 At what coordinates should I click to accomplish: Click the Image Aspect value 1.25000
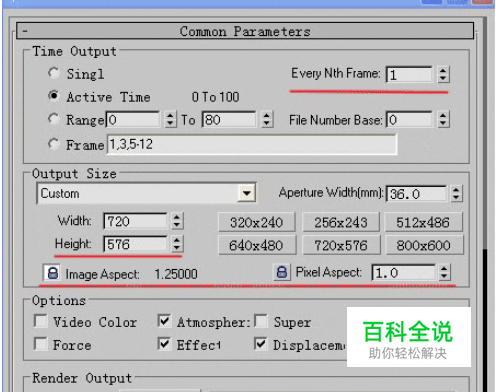176,274
